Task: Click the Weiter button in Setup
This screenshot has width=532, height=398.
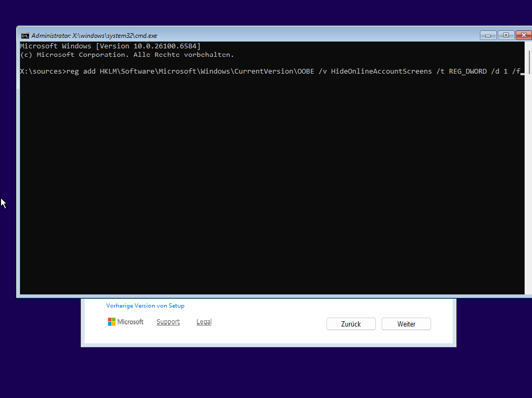Action: click(x=406, y=324)
